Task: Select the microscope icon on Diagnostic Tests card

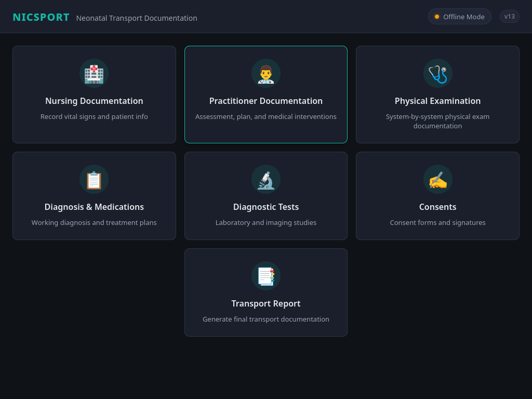Action: 265,179
